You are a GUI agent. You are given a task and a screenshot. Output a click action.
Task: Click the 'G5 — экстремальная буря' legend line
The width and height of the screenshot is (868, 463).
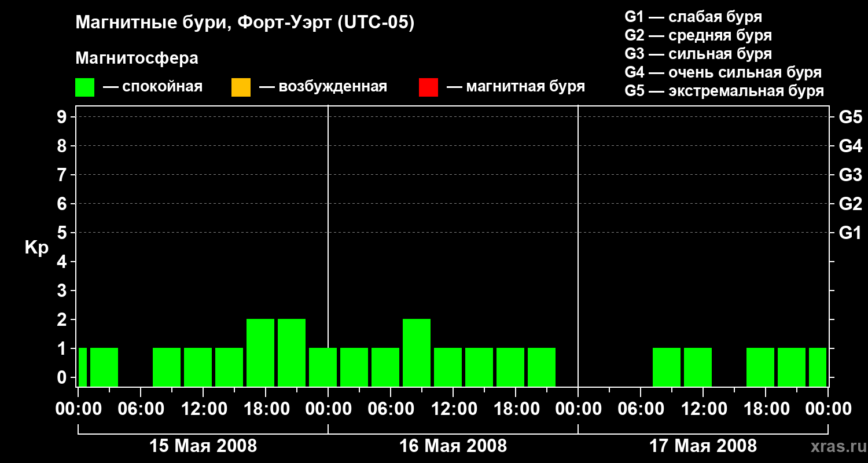(724, 91)
